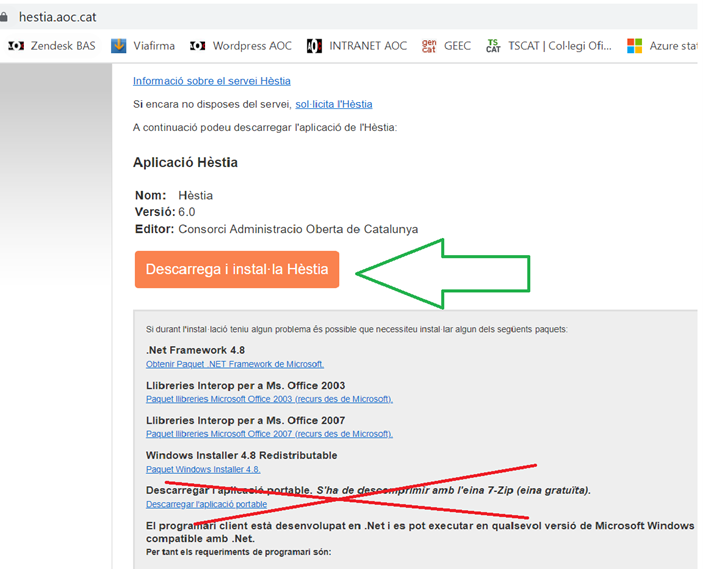The height and width of the screenshot is (569, 703).
Task: Open Informació sobre el servei Hèstia link
Action: tap(211, 80)
